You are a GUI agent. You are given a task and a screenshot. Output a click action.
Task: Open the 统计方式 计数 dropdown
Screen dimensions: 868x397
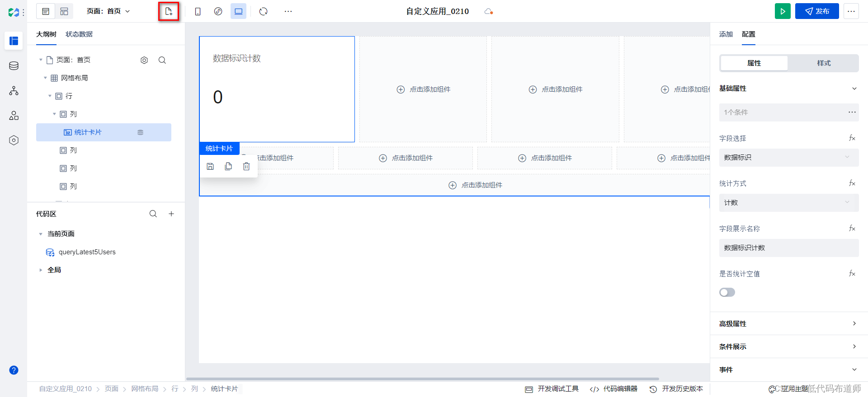(789, 203)
